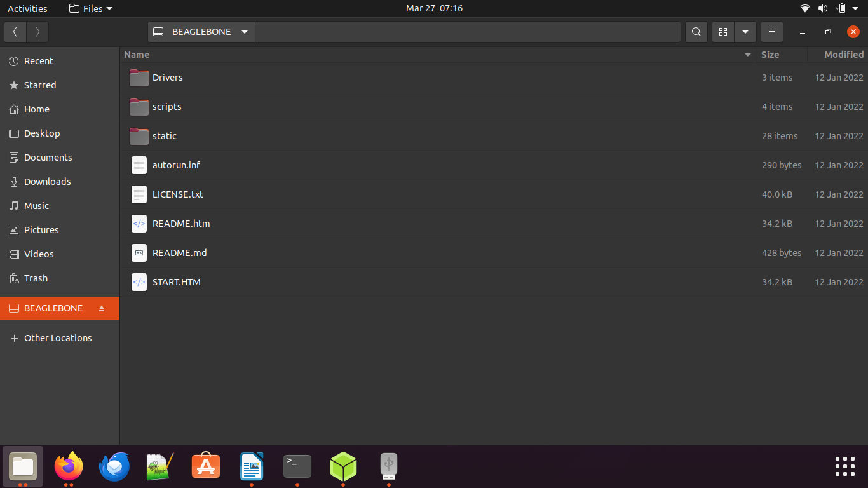Click the START.HTM file name
The width and height of the screenshot is (868, 488).
177,282
